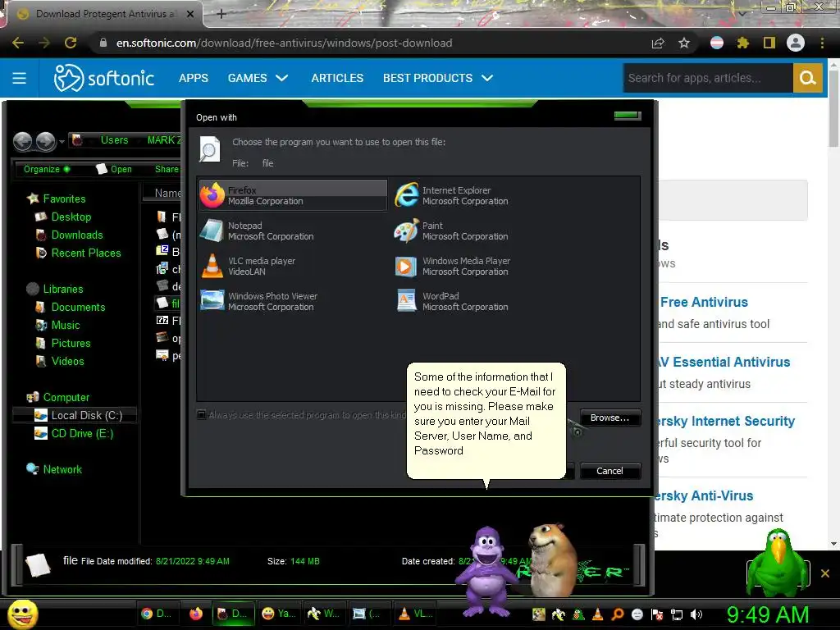This screenshot has width=840, height=630.
Task: Select Firefox in the Open with list
Action: 293,195
